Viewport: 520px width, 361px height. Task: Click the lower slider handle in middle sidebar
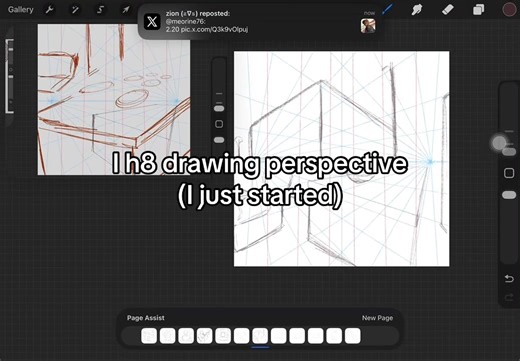click(x=219, y=140)
